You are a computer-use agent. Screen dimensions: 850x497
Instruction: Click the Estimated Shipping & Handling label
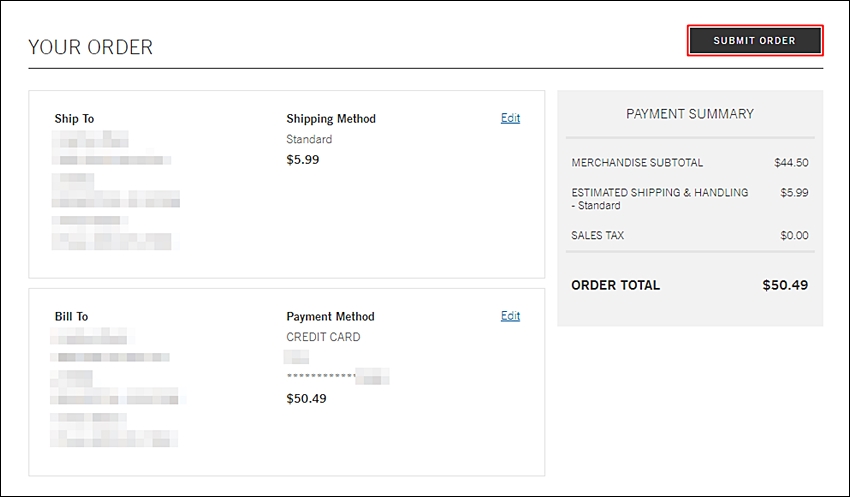(660, 199)
